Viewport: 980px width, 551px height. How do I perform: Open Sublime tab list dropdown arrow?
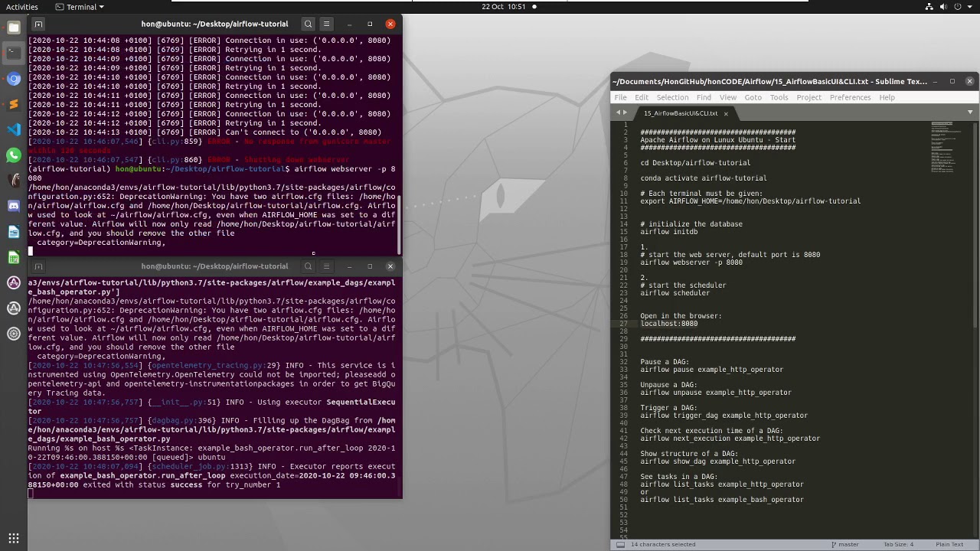[x=970, y=112]
